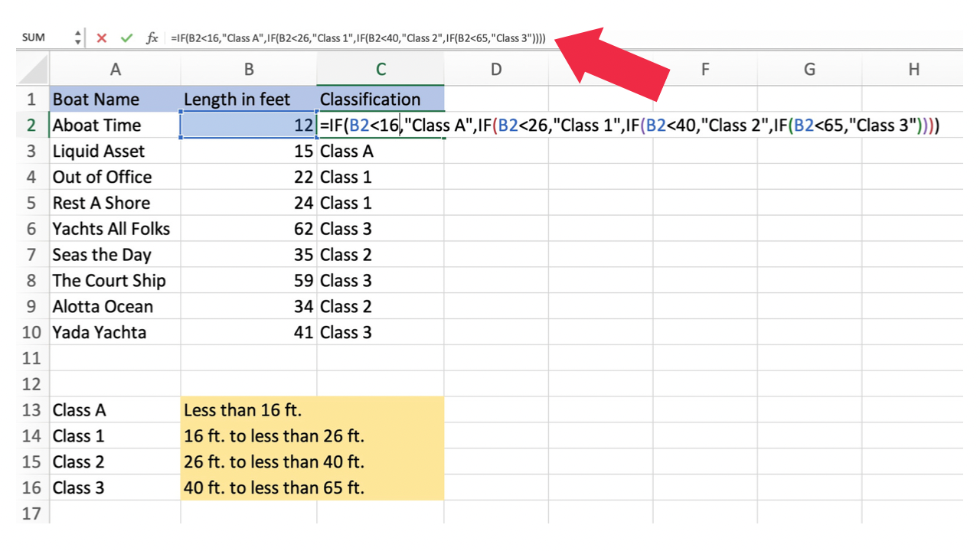Image resolution: width=980 pixels, height=551 pixels.
Task: Select the cell containing Yachts All Folks
Action: coord(114,229)
